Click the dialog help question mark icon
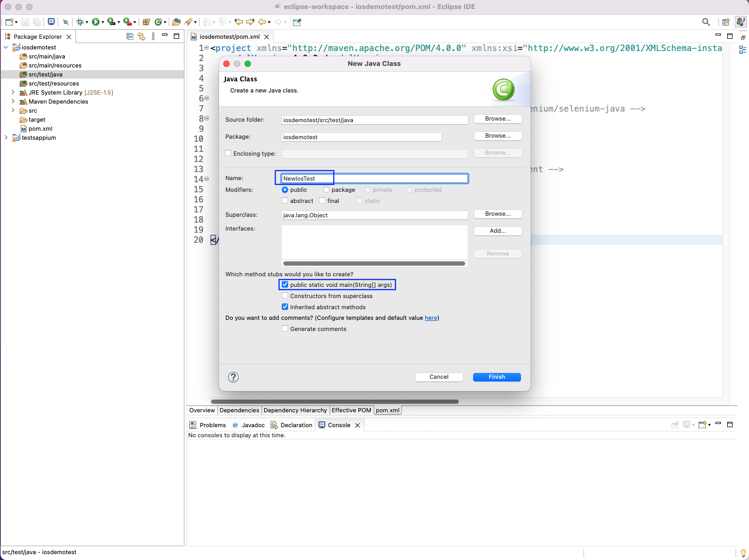Image resolution: width=749 pixels, height=560 pixels. 233,377
